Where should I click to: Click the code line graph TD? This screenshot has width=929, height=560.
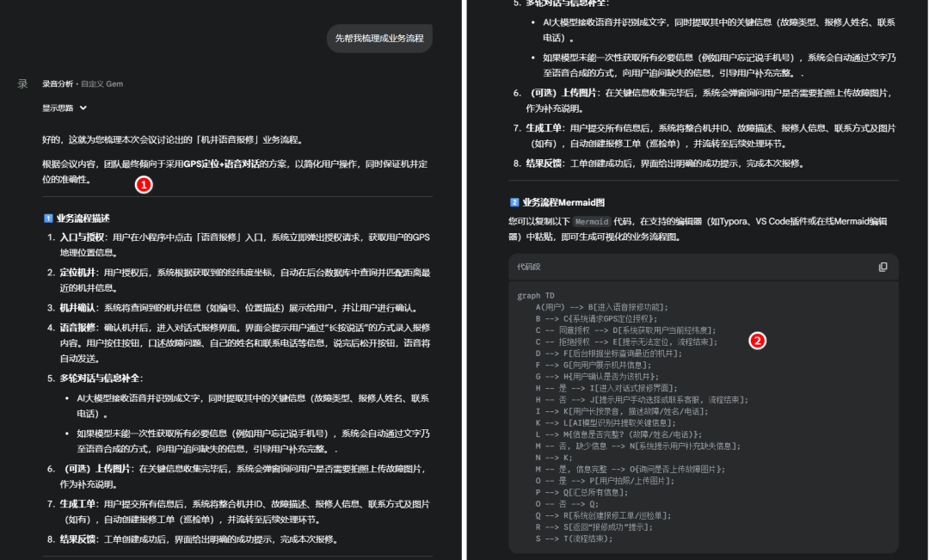pos(536,296)
